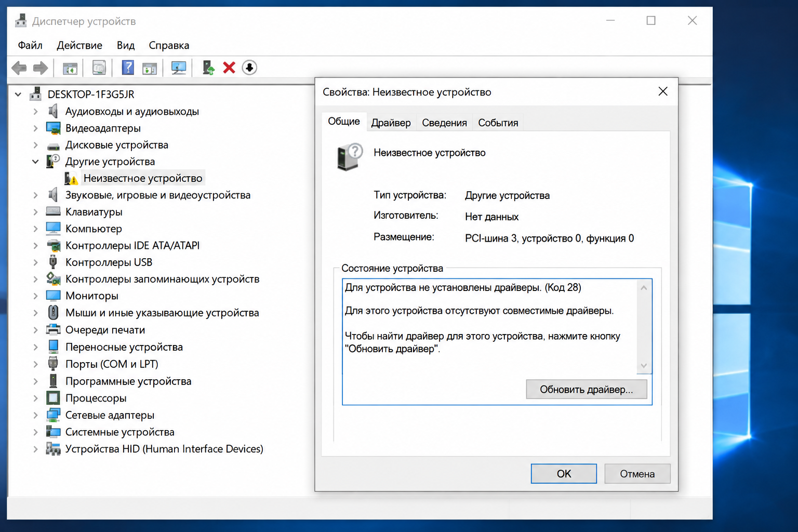This screenshot has width=798, height=532.
Task: Select the Общие tab
Action: pos(344,121)
